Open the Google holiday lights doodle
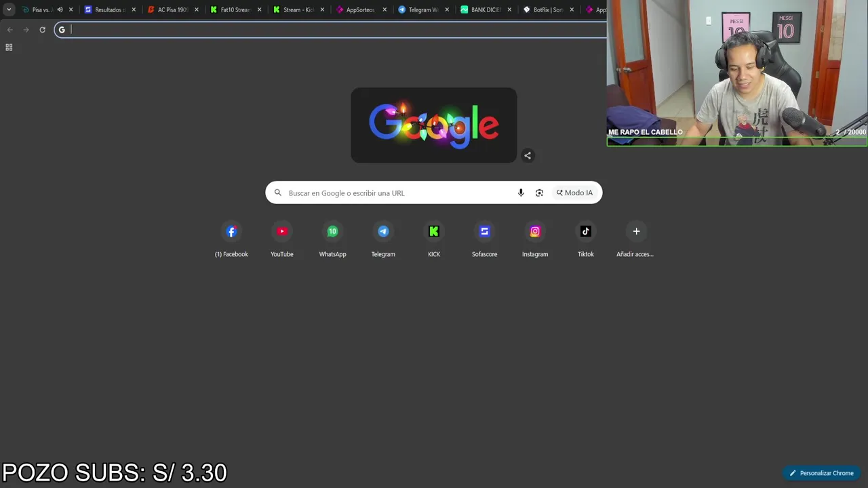The height and width of the screenshot is (488, 868). (434, 125)
